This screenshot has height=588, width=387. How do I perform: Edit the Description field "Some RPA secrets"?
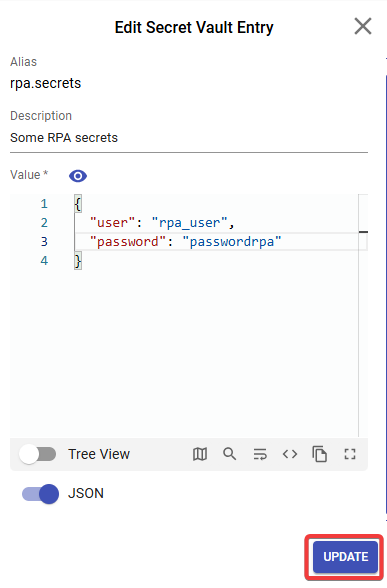pyautogui.click(x=189, y=138)
